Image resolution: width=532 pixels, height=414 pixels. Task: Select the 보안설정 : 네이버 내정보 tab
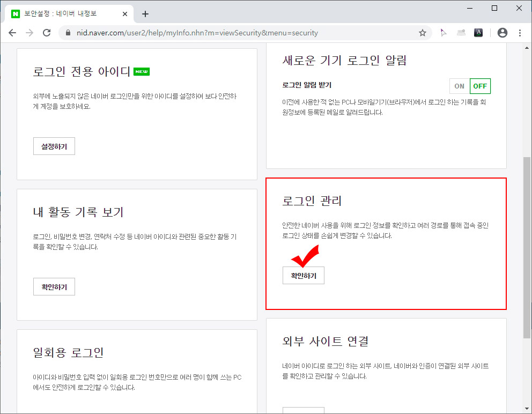[x=69, y=14]
